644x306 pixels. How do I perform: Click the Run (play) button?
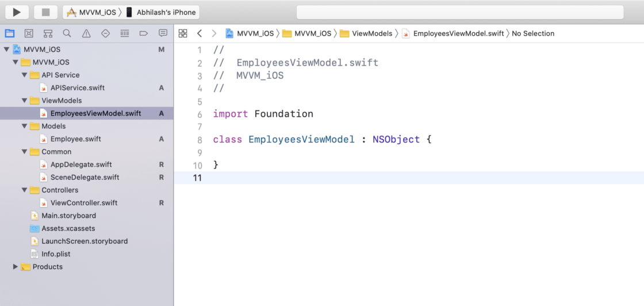(17, 12)
